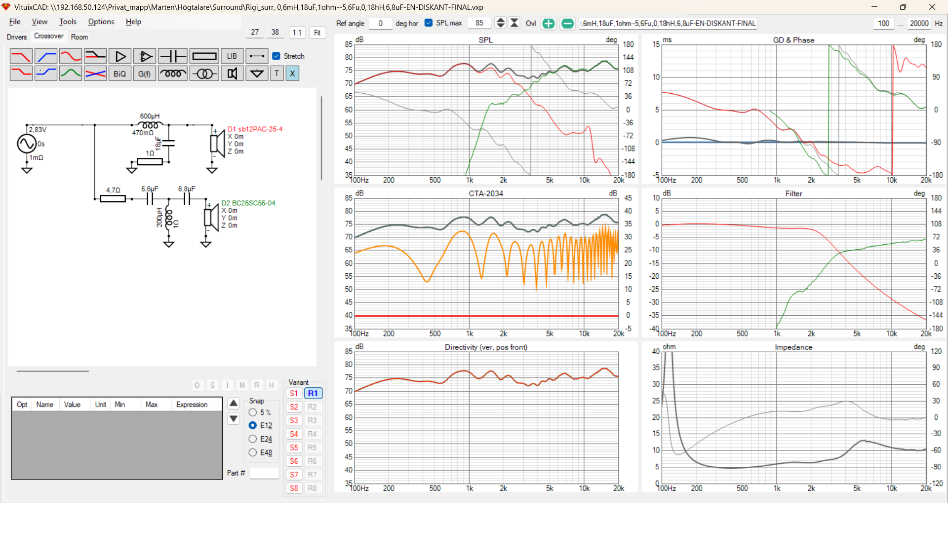The image size is (948, 560).
Task: Add a buffer amplifier triangle block
Action: 120,56
